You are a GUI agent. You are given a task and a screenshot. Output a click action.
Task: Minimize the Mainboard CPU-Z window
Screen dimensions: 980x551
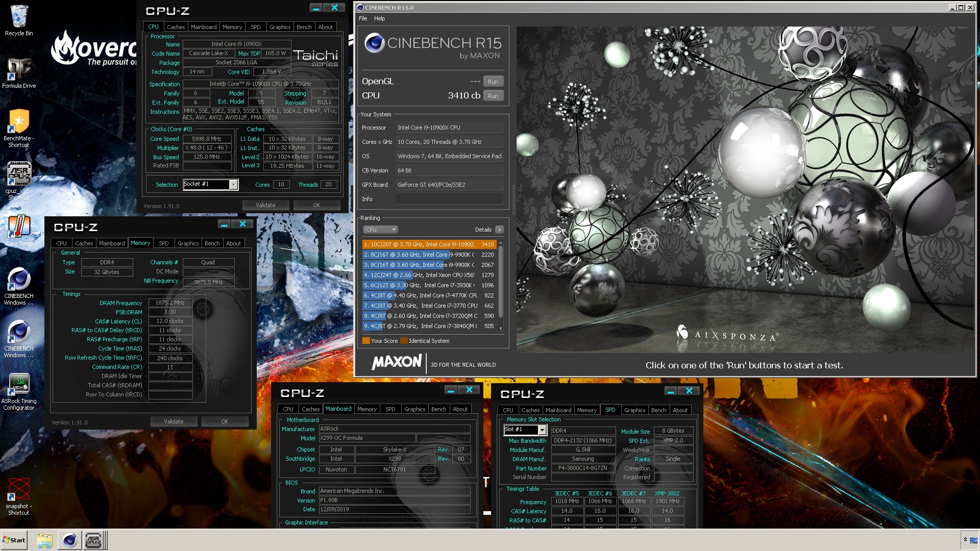451,390
